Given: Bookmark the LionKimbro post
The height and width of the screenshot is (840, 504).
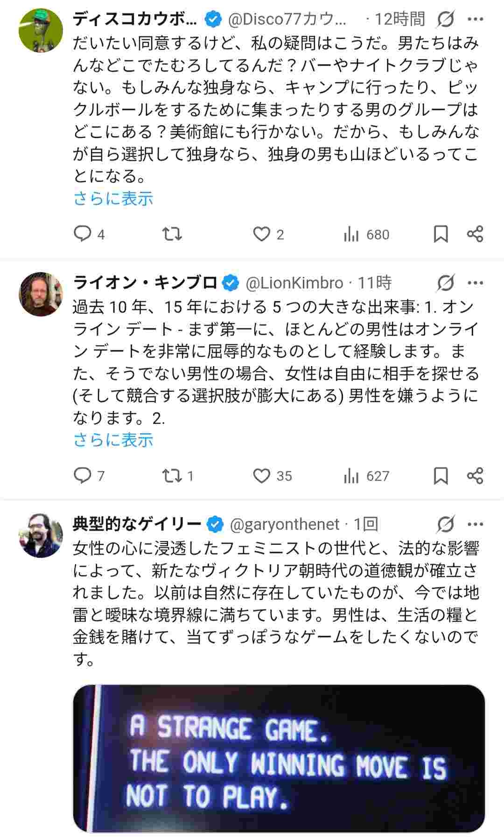Looking at the screenshot, I should point(441,475).
